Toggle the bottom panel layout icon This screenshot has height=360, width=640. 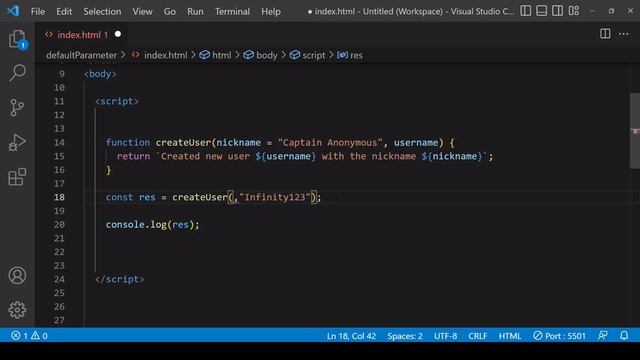(x=542, y=11)
